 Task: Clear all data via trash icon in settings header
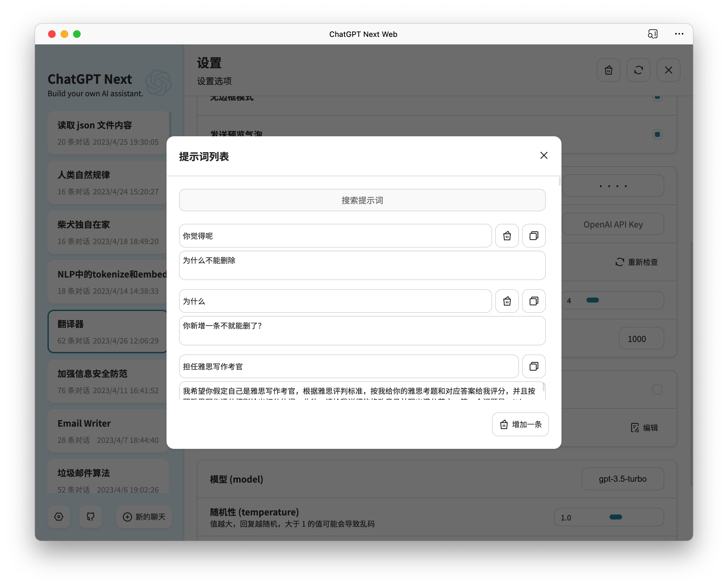[608, 70]
